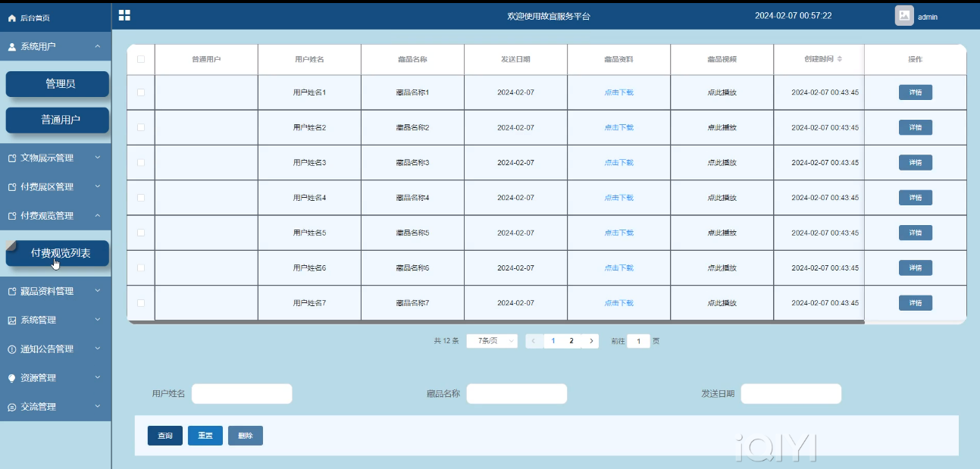This screenshot has width=980, height=469.
Task: Click the table horizontal scrollbar
Action: click(496, 322)
